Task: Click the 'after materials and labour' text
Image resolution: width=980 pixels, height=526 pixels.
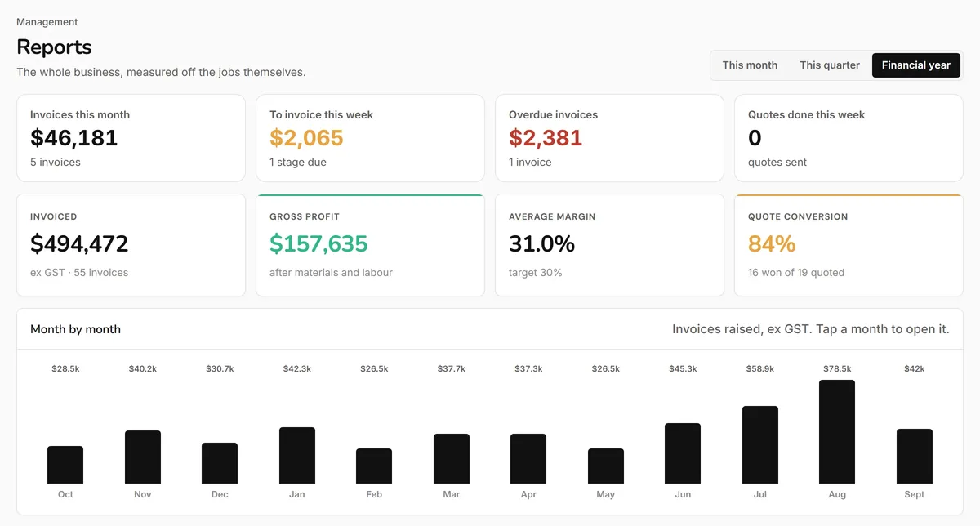Action: 331,273
